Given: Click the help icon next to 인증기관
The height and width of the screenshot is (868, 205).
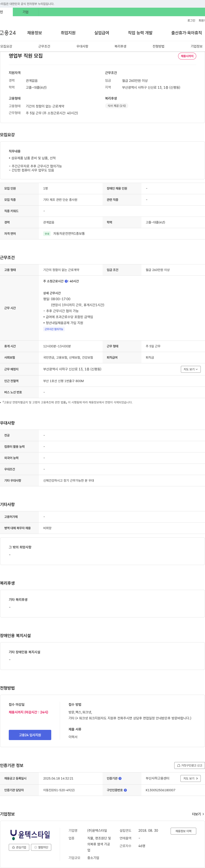Looking at the screenshot, I should [x=120, y=778].
